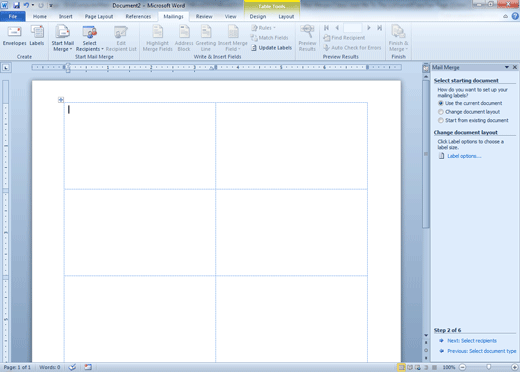This screenshot has height=372, width=520.
Task: Insert a Greeting Line
Action: [x=206, y=39]
